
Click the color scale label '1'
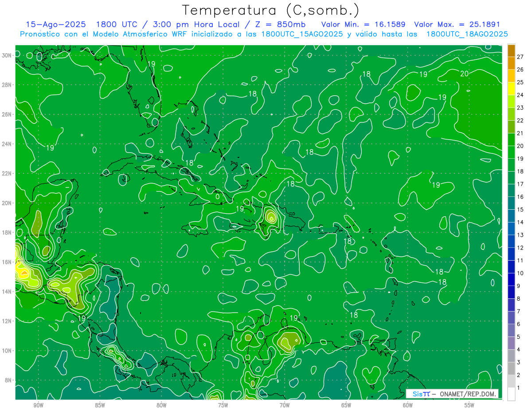point(519,388)
